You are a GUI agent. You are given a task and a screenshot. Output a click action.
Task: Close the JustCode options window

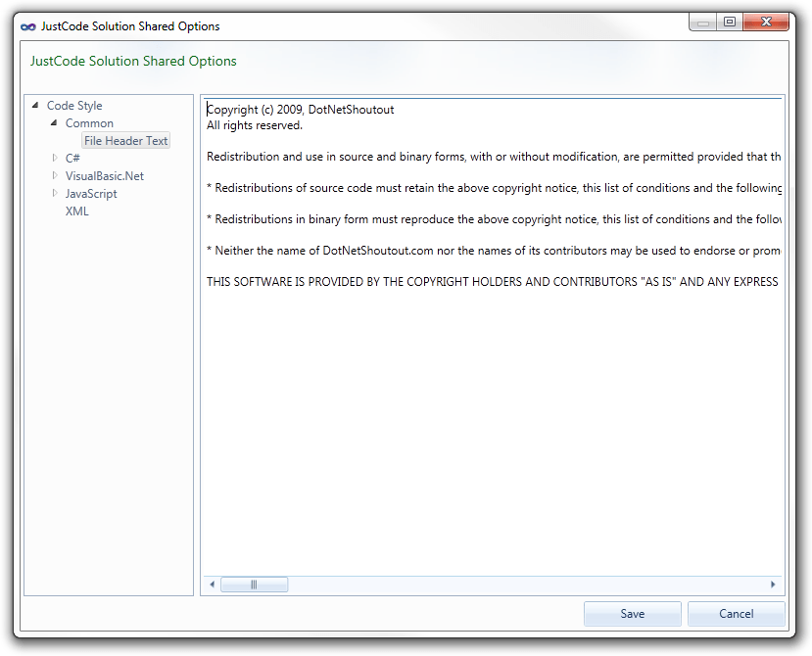[x=766, y=23]
